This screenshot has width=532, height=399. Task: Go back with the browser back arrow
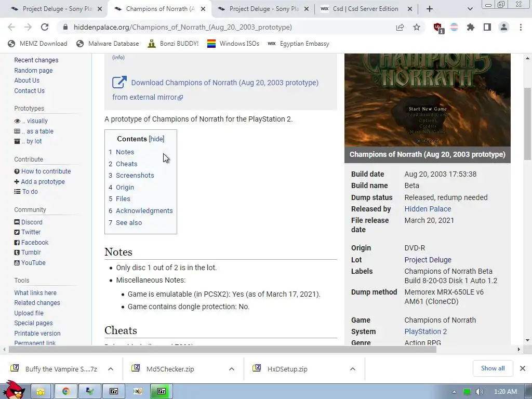(x=11, y=27)
